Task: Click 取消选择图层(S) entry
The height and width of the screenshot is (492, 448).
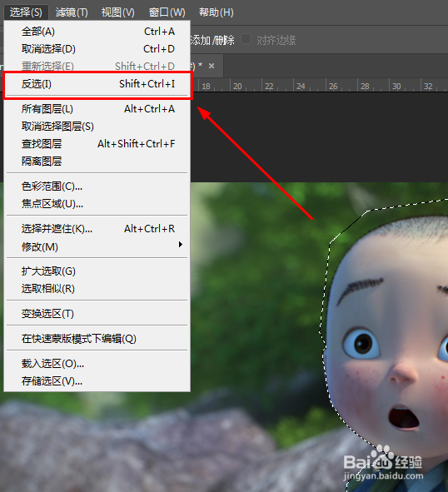Action: (97, 127)
